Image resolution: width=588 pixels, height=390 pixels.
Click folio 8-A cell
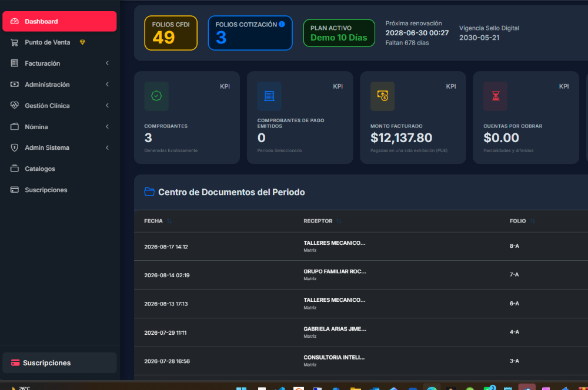(x=514, y=246)
